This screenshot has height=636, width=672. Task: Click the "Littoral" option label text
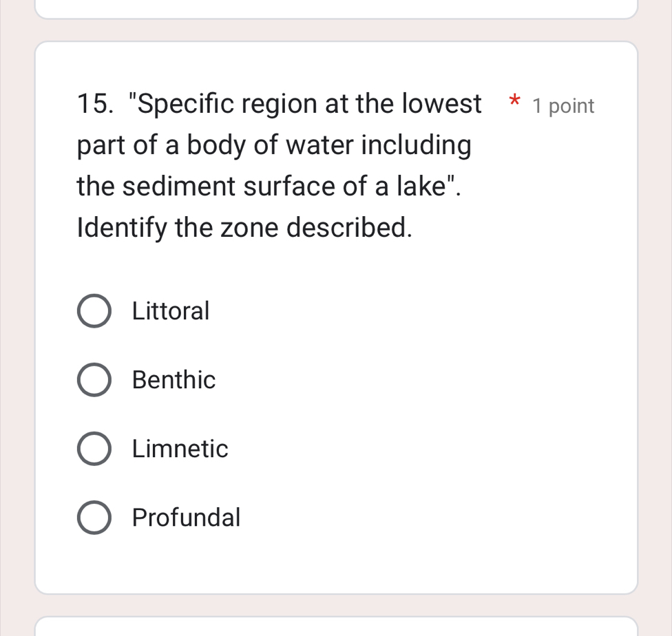point(171,311)
